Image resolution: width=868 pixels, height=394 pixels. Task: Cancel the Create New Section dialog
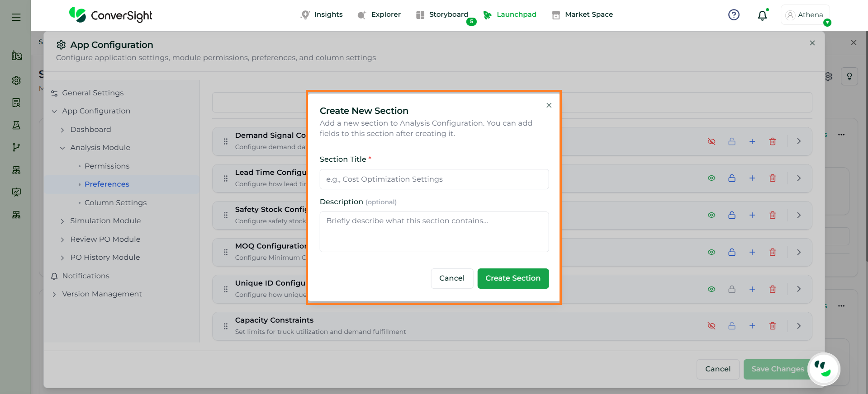pyautogui.click(x=451, y=278)
